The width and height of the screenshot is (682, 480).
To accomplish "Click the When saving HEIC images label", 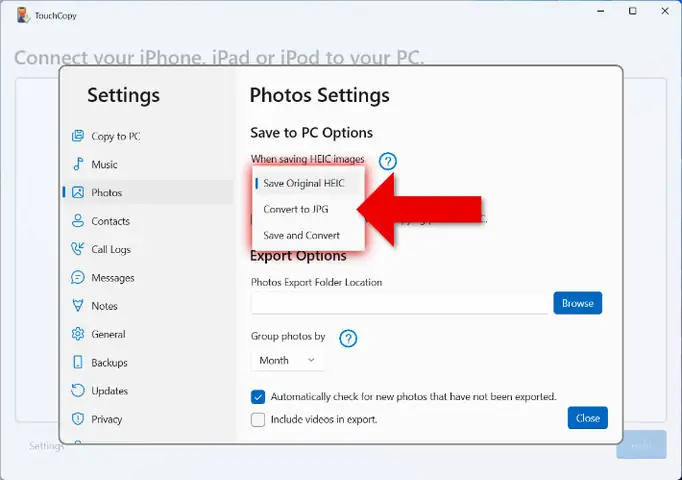I will pyautogui.click(x=308, y=159).
